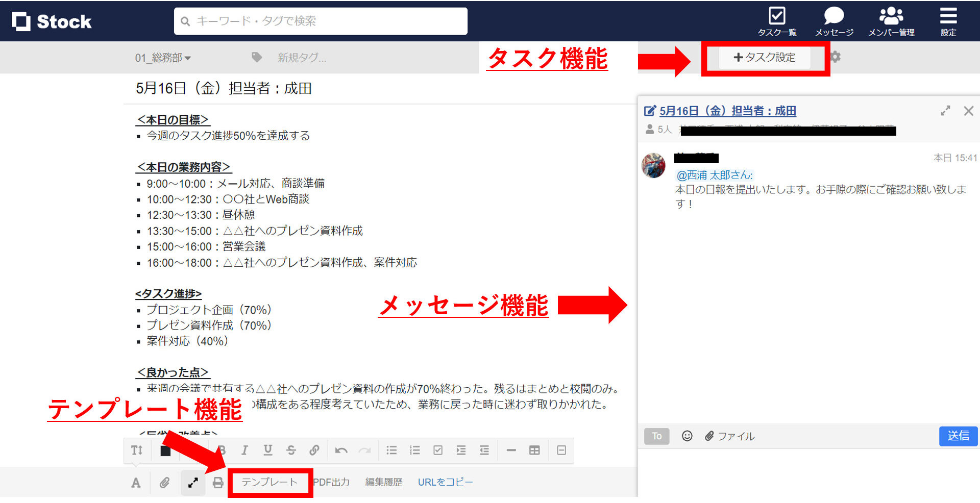This screenshot has width=980, height=503.
Task: Open the text style Tt dropdown
Action: tap(137, 450)
